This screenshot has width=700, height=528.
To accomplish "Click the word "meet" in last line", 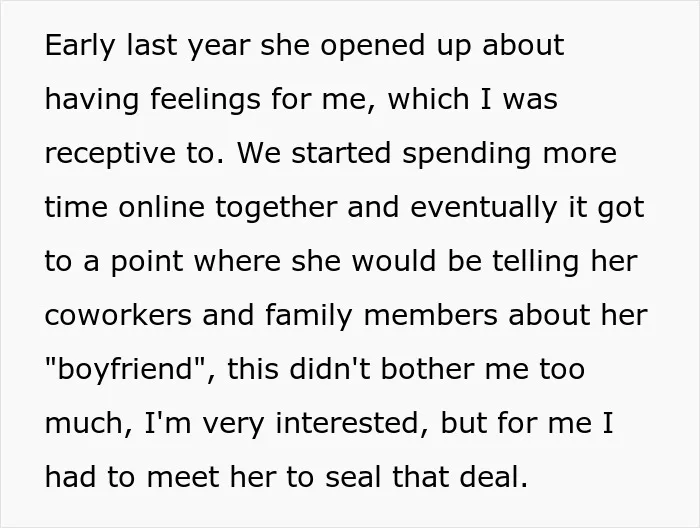I will pos(182,477).
